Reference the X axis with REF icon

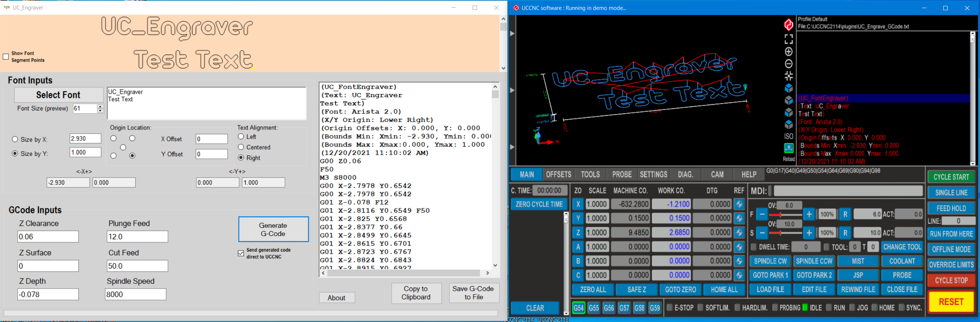pos(739,204)
